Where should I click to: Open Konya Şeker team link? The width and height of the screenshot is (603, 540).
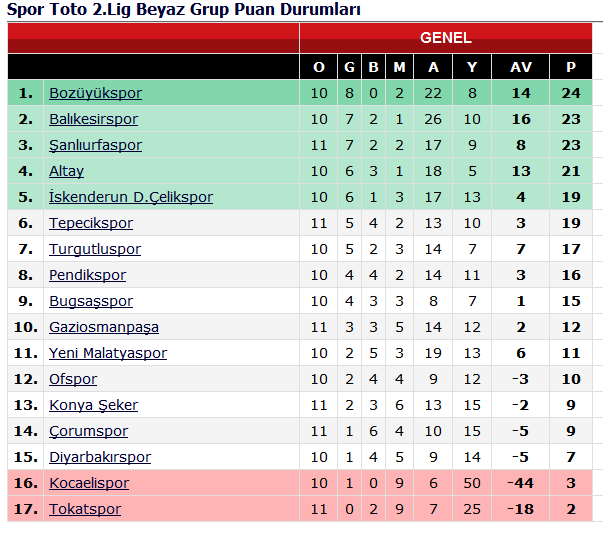[x=93, y=405]
